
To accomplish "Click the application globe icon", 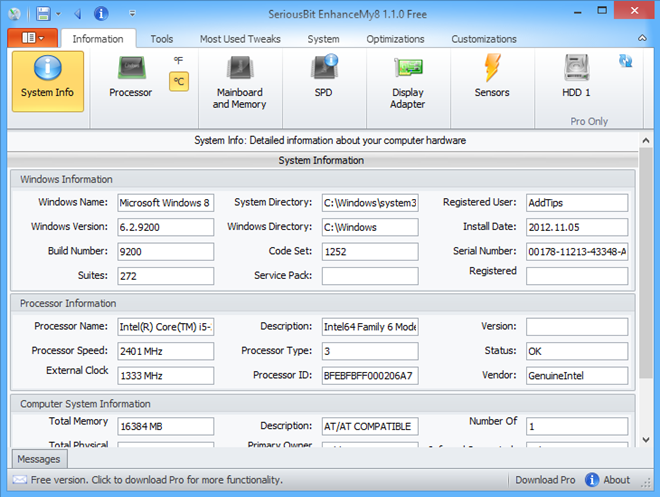I will tap(14, 14).
